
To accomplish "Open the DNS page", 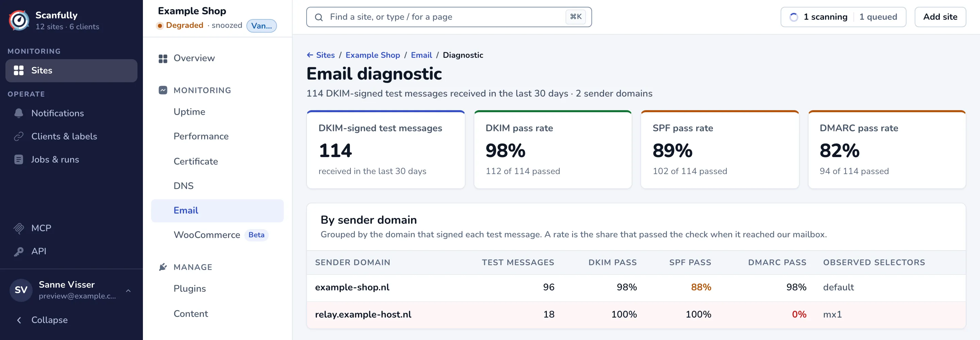I will pos(218,186).
